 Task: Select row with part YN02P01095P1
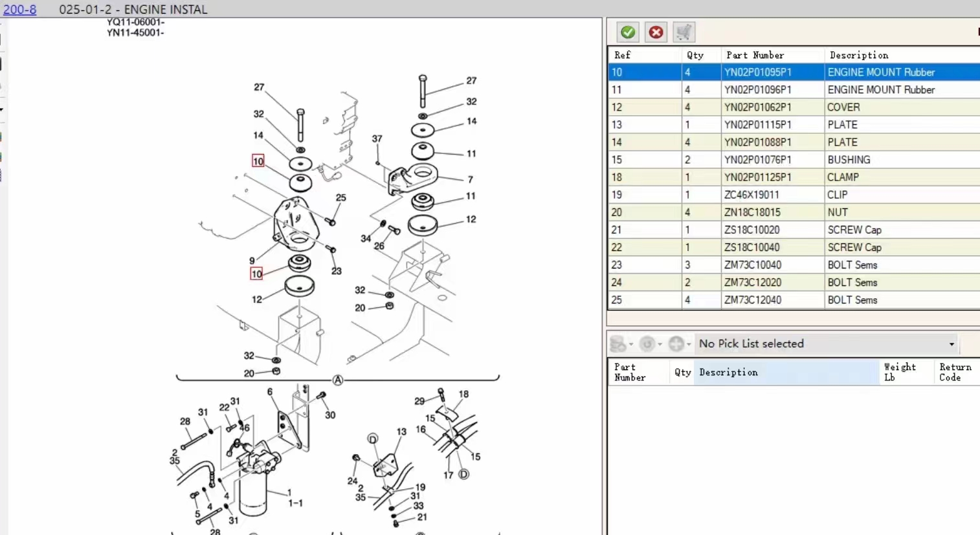[794, 72]
